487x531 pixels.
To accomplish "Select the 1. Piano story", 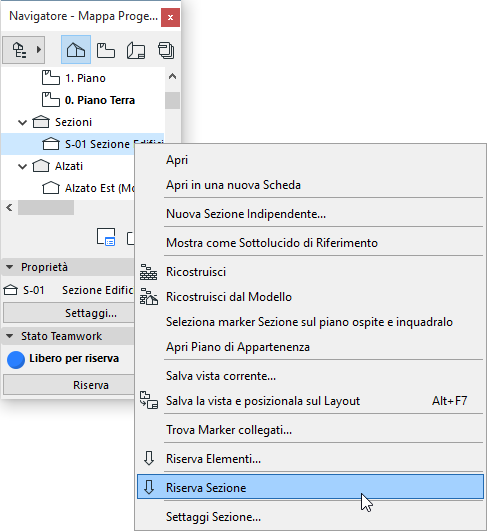I will click(85, 78).
